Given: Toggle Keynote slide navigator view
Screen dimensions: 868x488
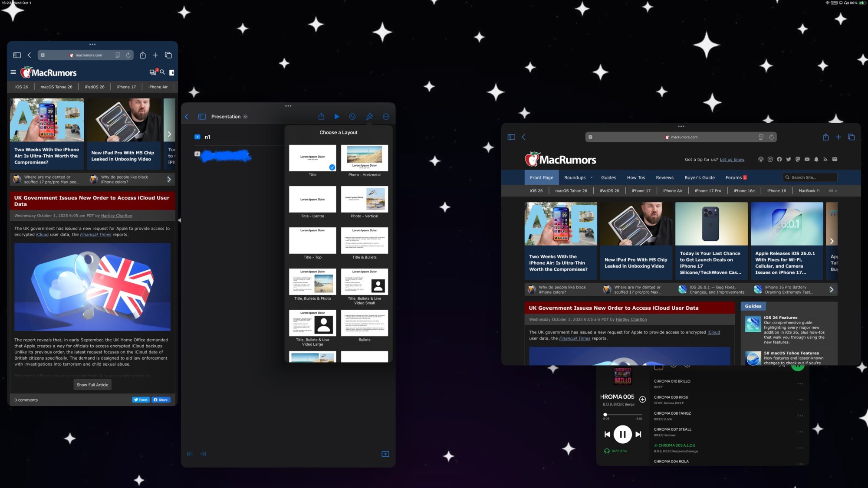Looking at the screenshot, I should coord(202,117).
